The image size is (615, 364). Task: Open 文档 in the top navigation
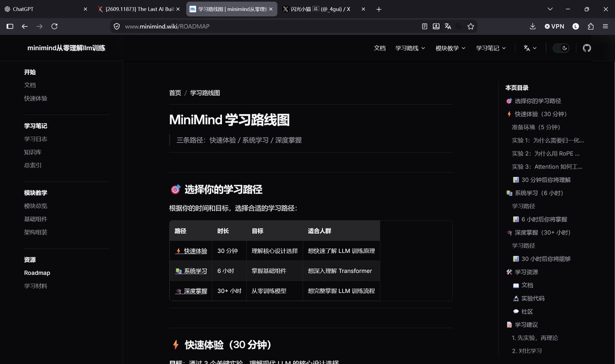[380, 48]
